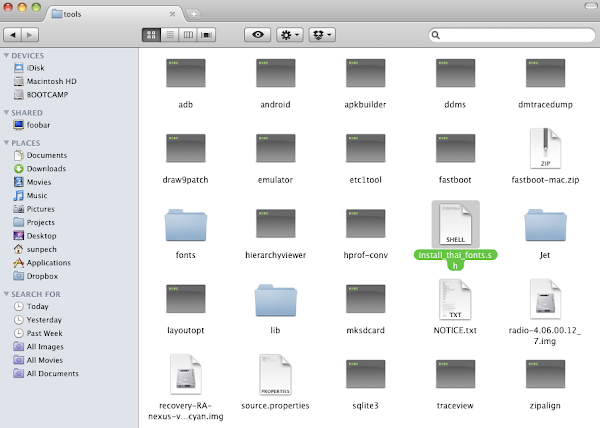Viewport: 600px width, 428px height.
Task: Open Dropbox folder in the sidebar
Action: pos(36,276)
